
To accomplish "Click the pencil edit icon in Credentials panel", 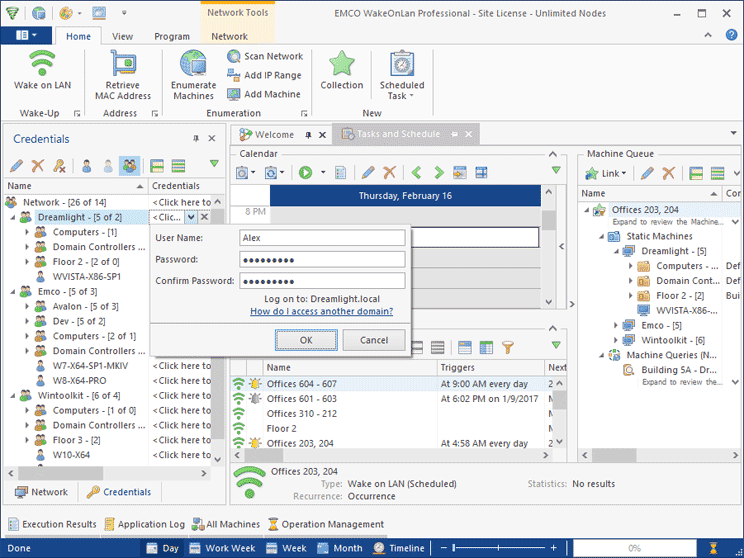I will 17,166.
